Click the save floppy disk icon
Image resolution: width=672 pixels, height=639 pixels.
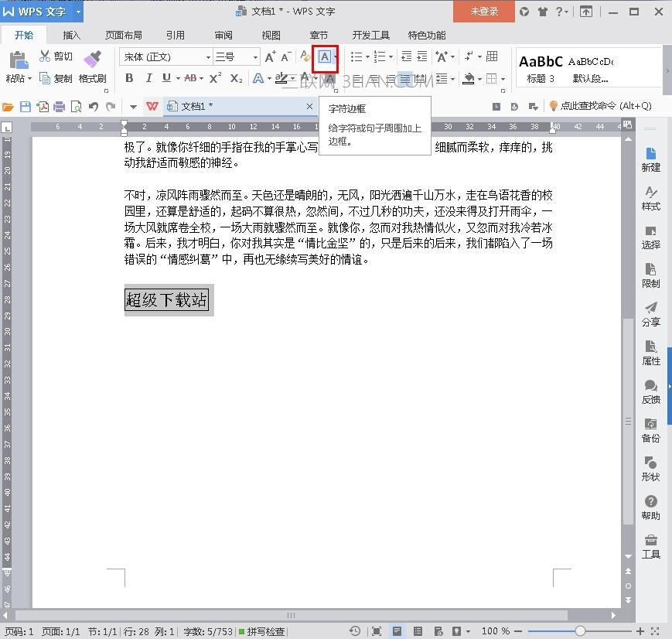(x=26, y=107)
